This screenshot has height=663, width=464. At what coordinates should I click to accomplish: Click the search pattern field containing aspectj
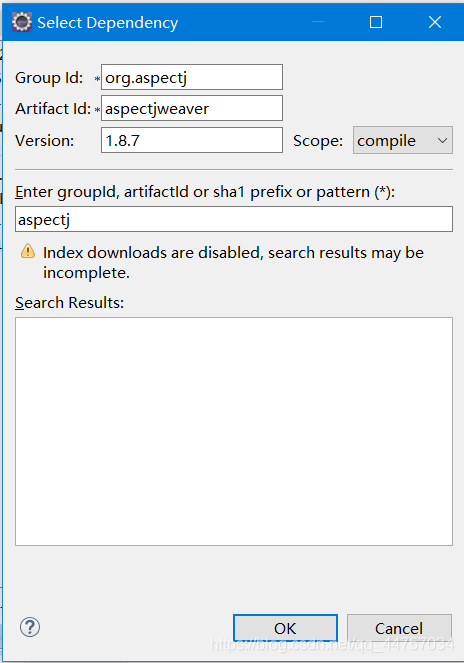tap(234, 219)
